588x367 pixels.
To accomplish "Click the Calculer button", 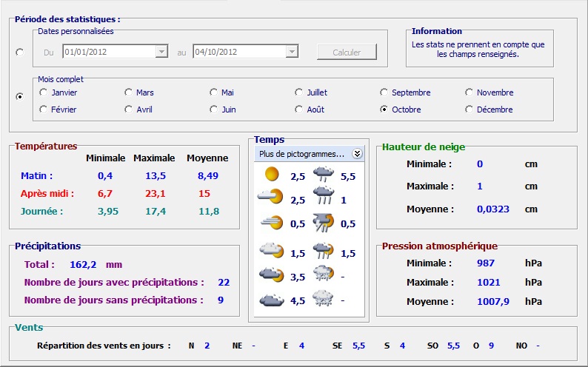I will tap(347, 52).
